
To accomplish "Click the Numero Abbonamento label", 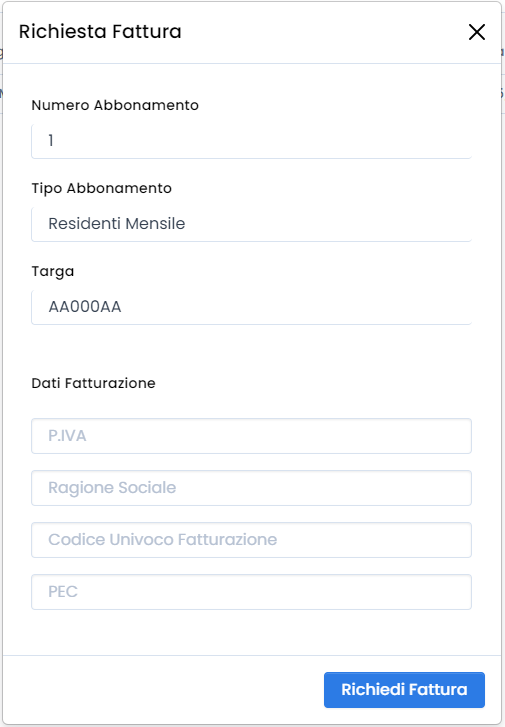I will click(x=115, y=105).
